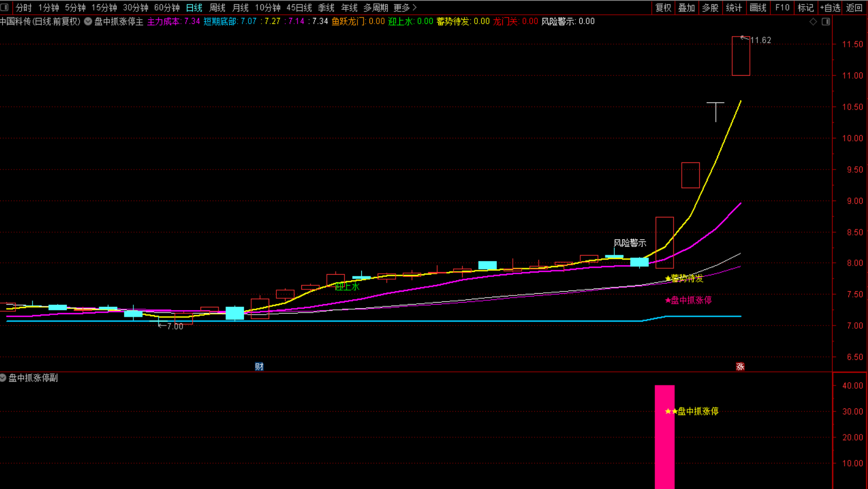Click the diamond marker icon above the chart

pos(813,22)
